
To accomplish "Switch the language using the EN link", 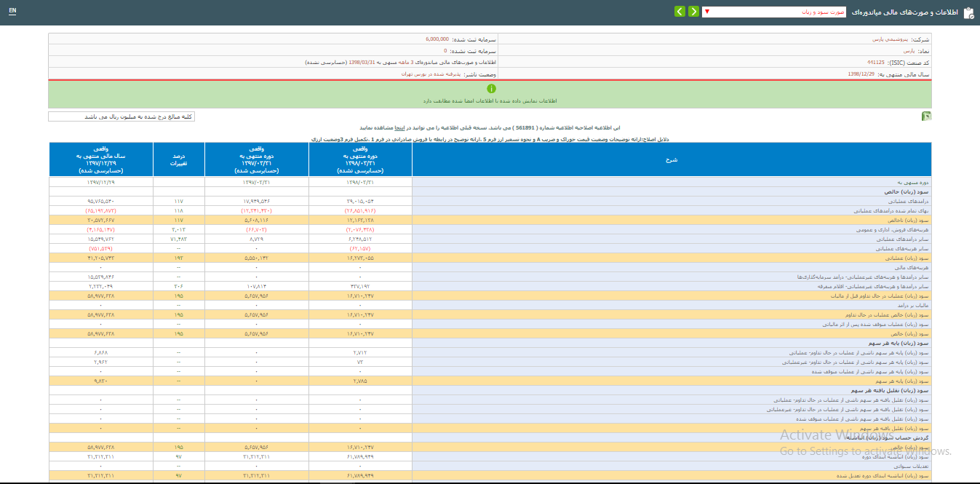I will pyautogui.click(x=12, y=12).
